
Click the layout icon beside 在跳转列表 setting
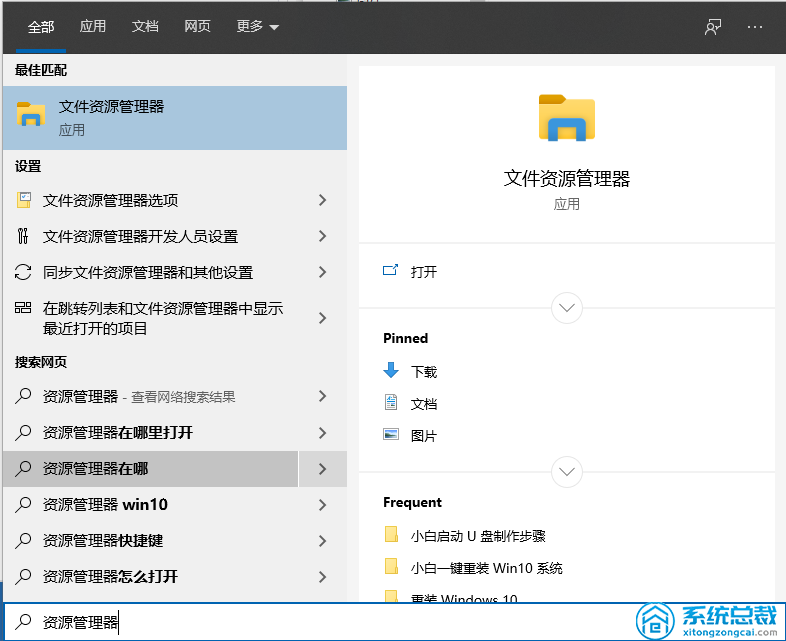23,307
